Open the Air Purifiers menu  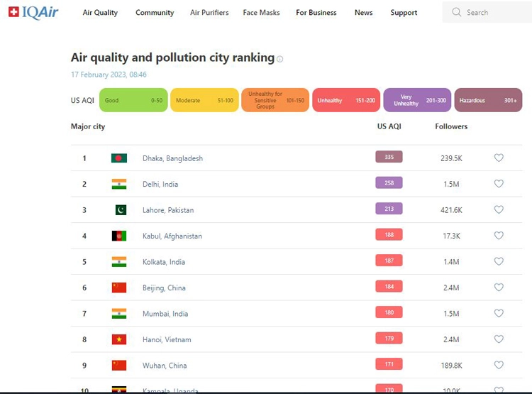click(x=209, y=13)
